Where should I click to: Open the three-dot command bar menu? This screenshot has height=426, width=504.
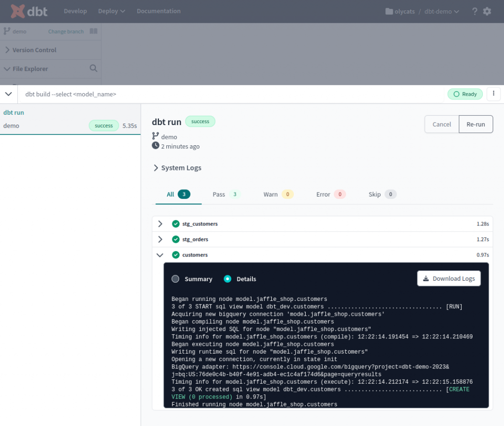click(x=493, y=94)
